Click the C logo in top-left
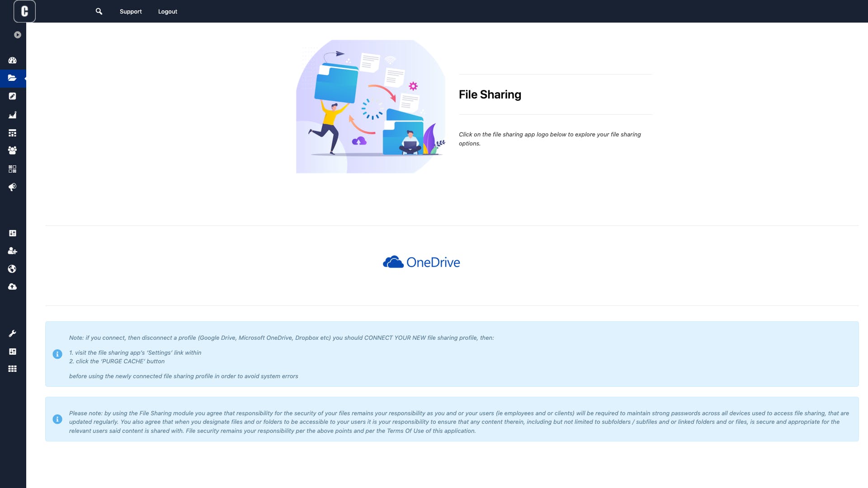 pos(24,11)
